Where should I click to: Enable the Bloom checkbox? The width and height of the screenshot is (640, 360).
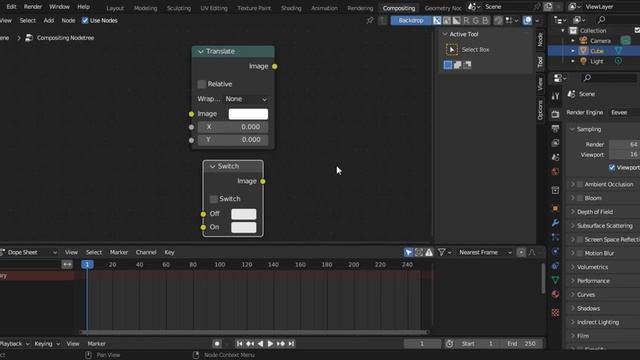(580, 198)
